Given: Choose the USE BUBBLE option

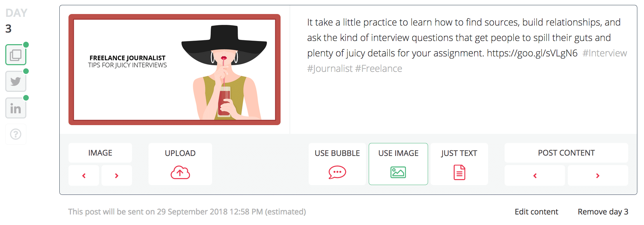Looking at the screenshot, I should (337, 153).
